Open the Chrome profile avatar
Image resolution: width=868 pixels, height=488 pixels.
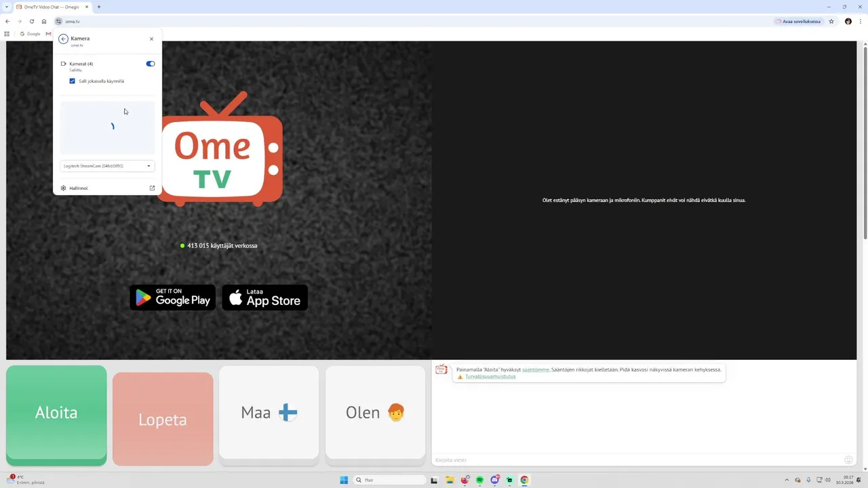[848, 21]
